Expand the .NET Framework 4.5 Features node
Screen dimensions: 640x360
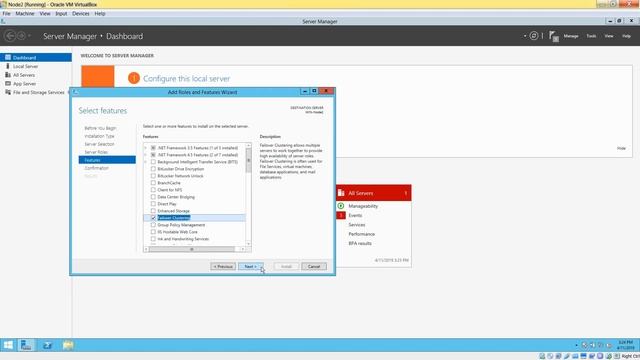click(x=146, y=155)
